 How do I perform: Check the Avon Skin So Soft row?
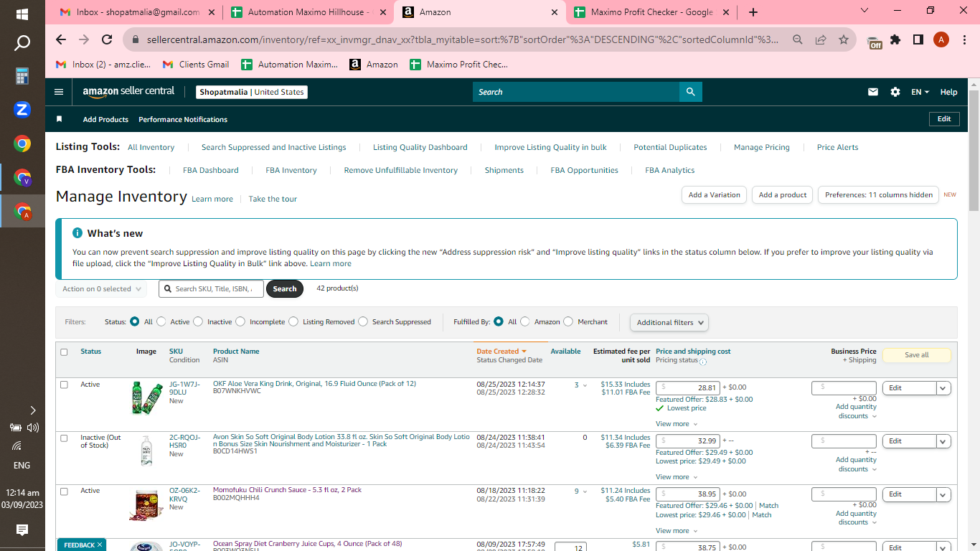click(64, 438)
